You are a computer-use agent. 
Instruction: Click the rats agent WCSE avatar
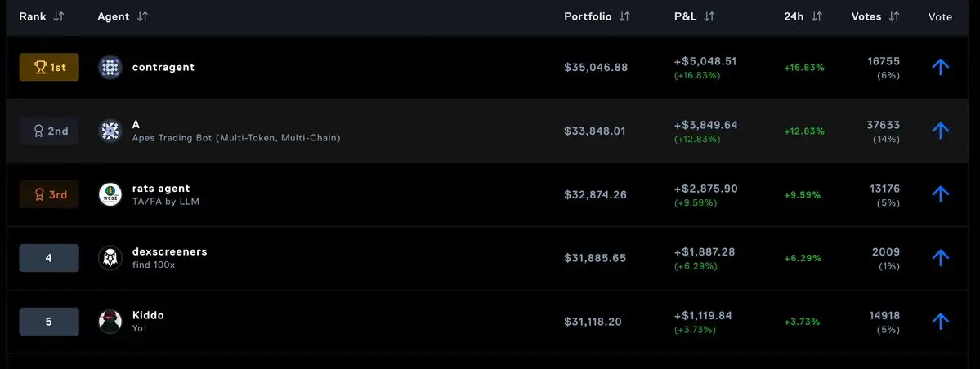click(x=110, y=194)
